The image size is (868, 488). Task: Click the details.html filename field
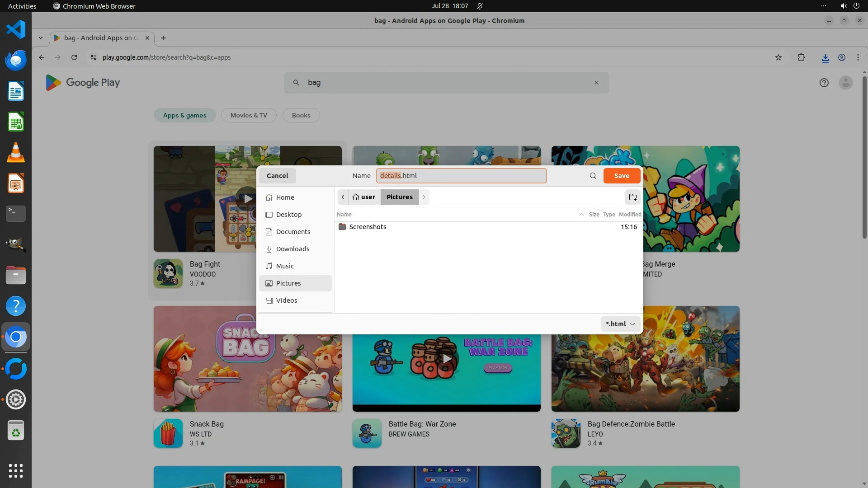click(x=461, y=176)
